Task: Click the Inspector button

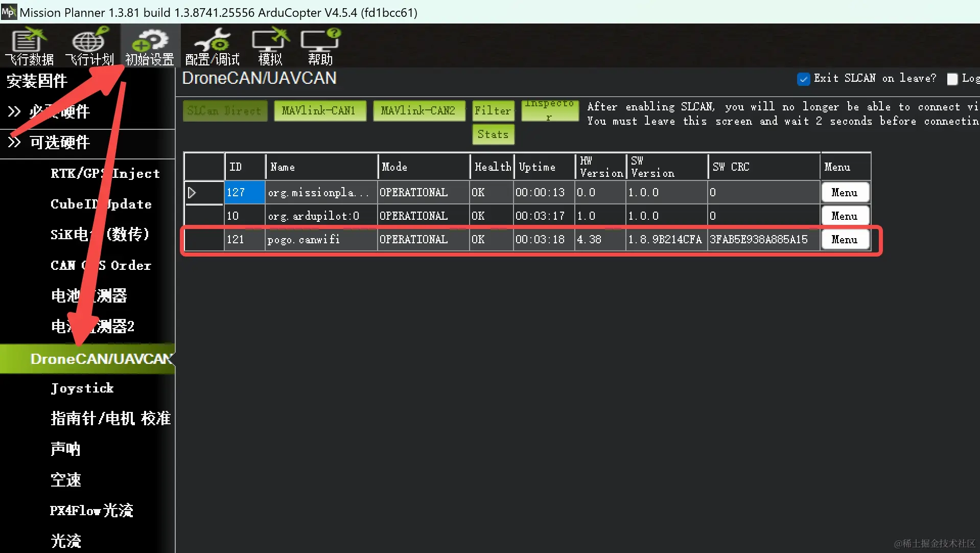Action: point(550,110)
